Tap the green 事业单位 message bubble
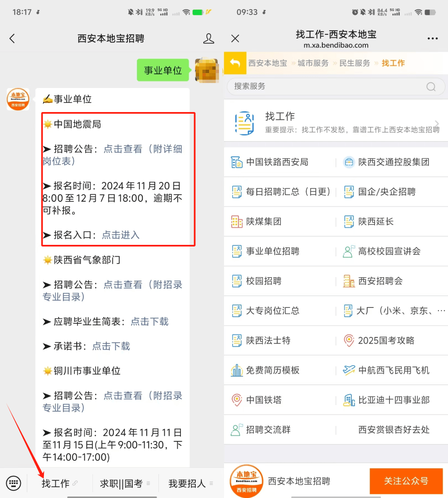Screen dimensions: 448x498 pos(163,71)
